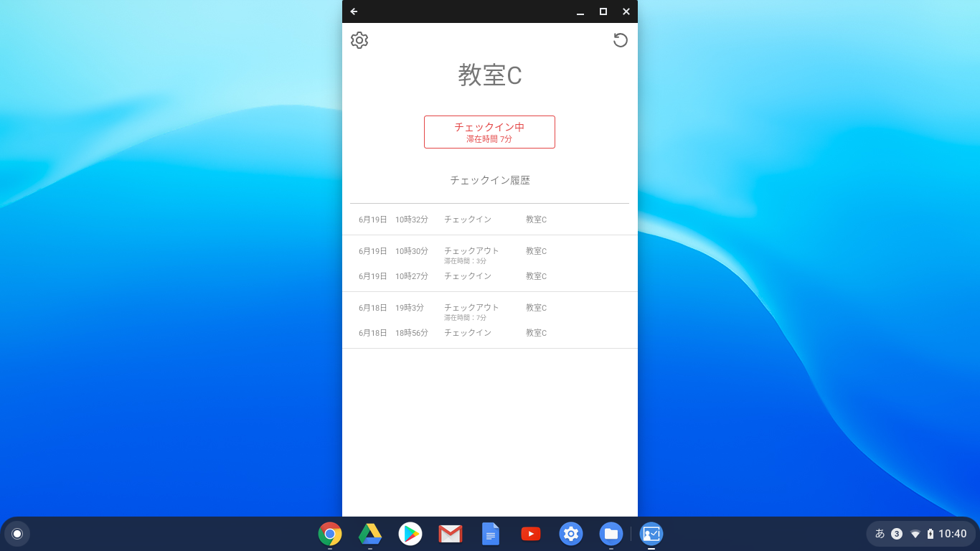Minimize the check-in app window
This screenshot has width=980, height=551.
point(580,11)
